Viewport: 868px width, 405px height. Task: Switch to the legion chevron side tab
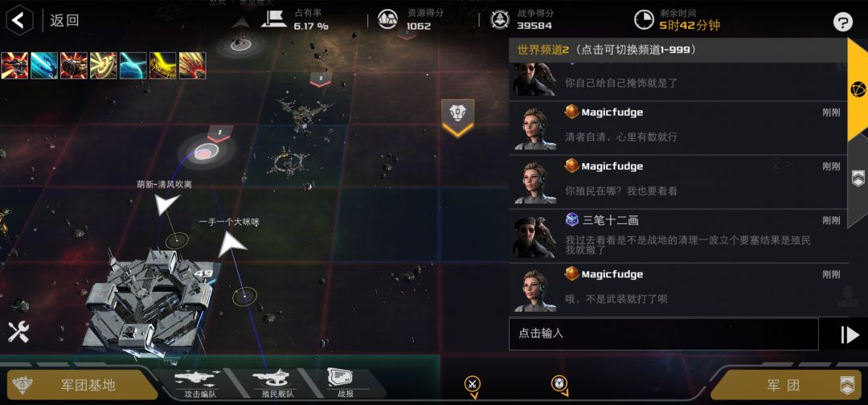point(858,179)
